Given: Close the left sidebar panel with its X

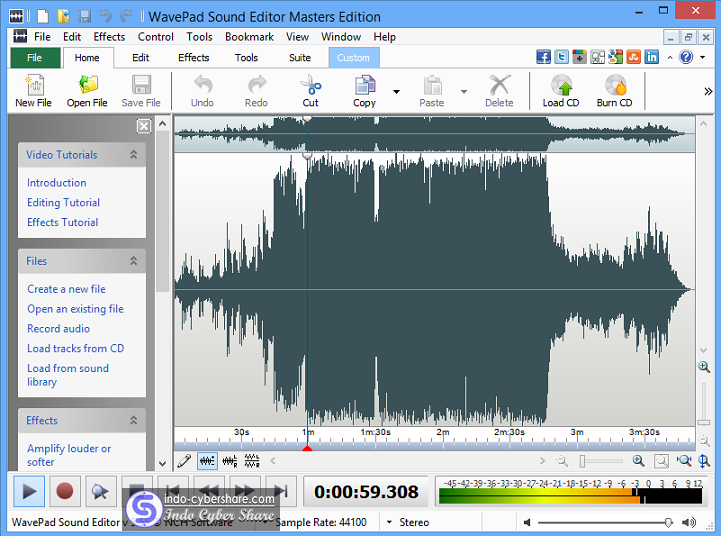Looking at the screenshot, I should click(144, 125).
